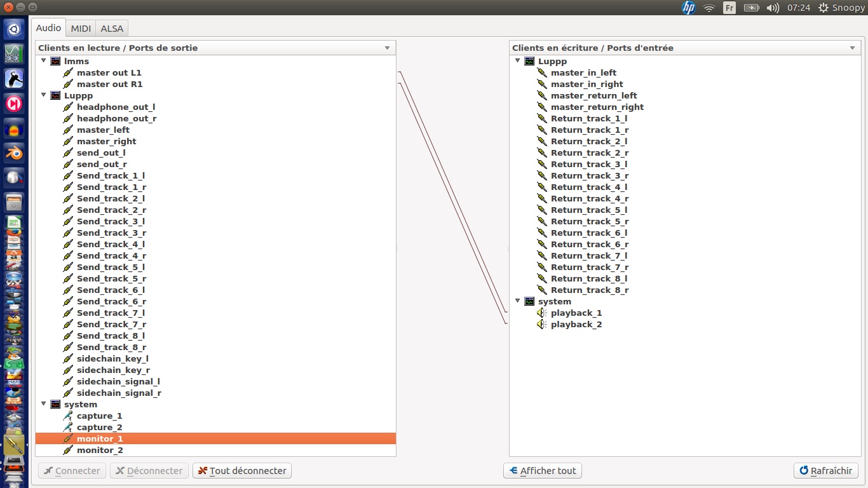Click the Luppp client icon in the output ports list
Screen dimensions: 868x488
[x=55, y=95]
